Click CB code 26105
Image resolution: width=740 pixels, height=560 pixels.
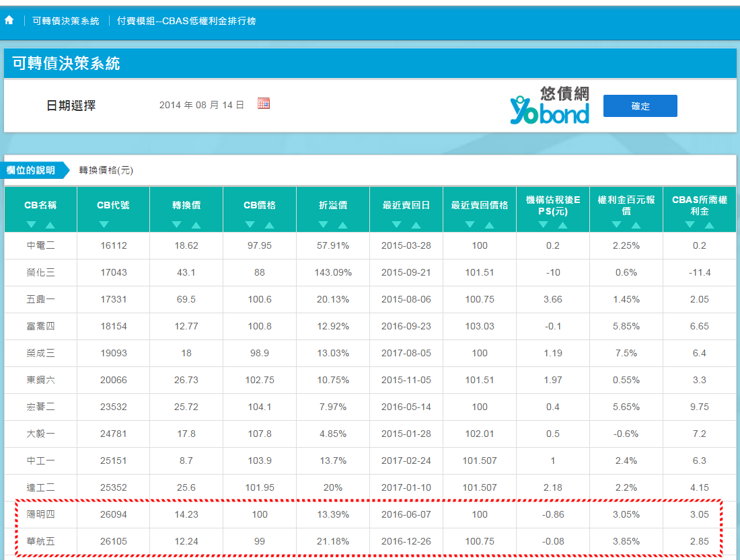pos(113,541)
